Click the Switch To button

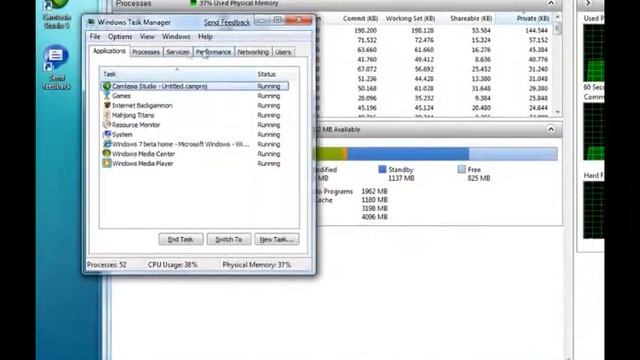click(x=229, y=239)
